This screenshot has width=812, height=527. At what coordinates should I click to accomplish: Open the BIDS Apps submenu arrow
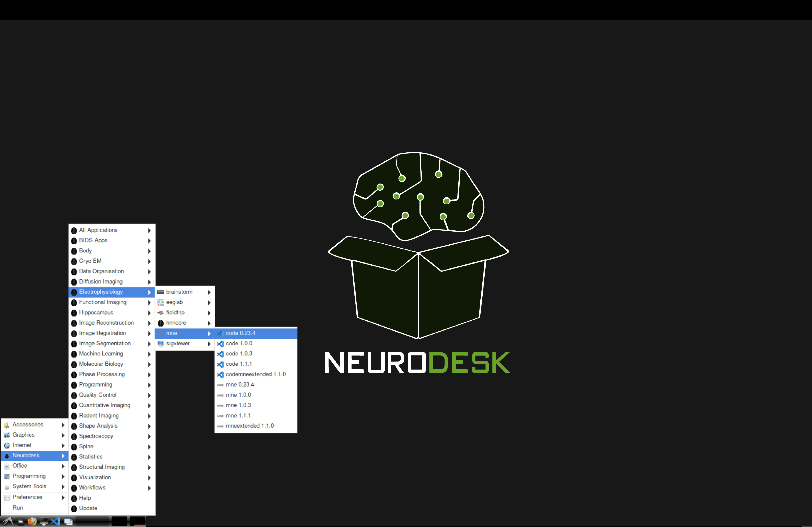point(149,241)
